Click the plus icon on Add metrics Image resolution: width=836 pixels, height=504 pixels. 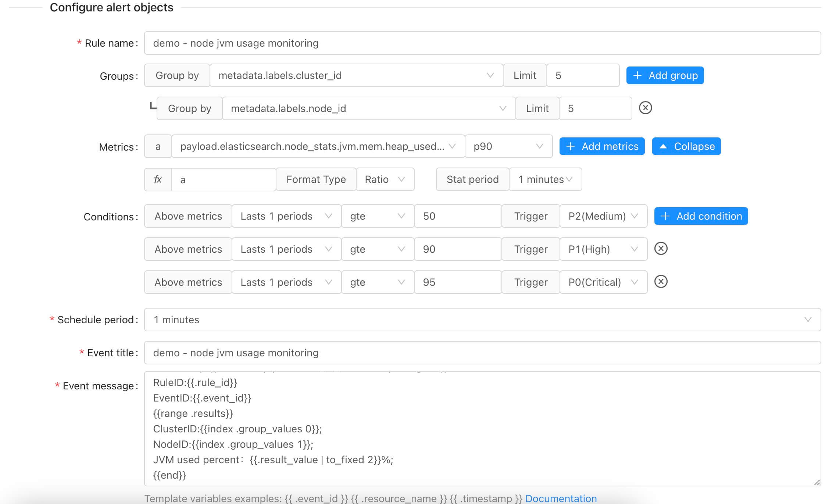pyautogui.click(x=570, y=147)
